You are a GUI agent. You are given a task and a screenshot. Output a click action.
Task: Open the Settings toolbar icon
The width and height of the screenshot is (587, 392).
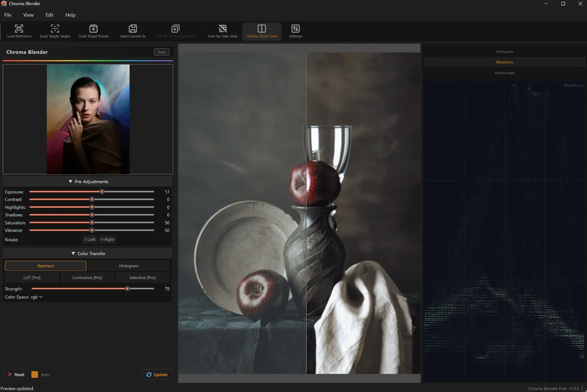(x=295, y=31)
